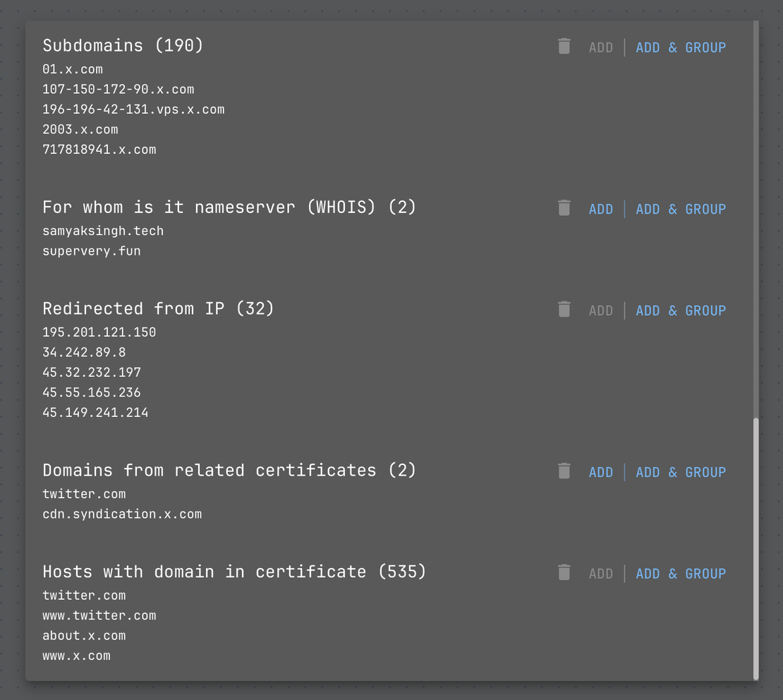Screen dimensions: 783x700
Task: Delete the WHOIS nameserver group via trash icon
Action: pos(564,208)
